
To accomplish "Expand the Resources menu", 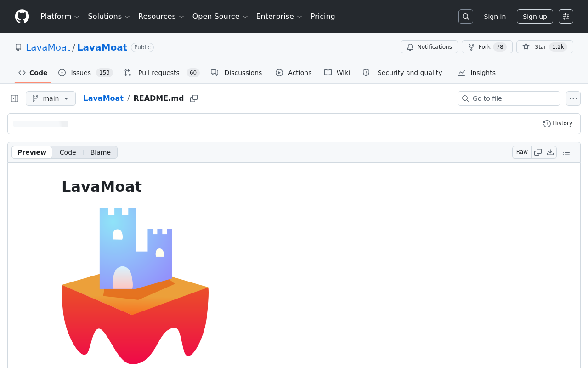I will pos(161,17).
